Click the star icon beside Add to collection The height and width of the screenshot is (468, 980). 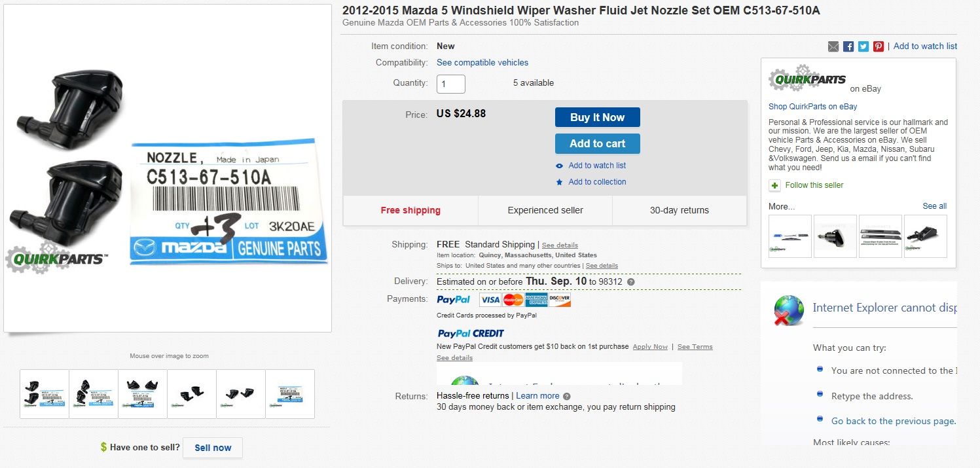[560, 182]
